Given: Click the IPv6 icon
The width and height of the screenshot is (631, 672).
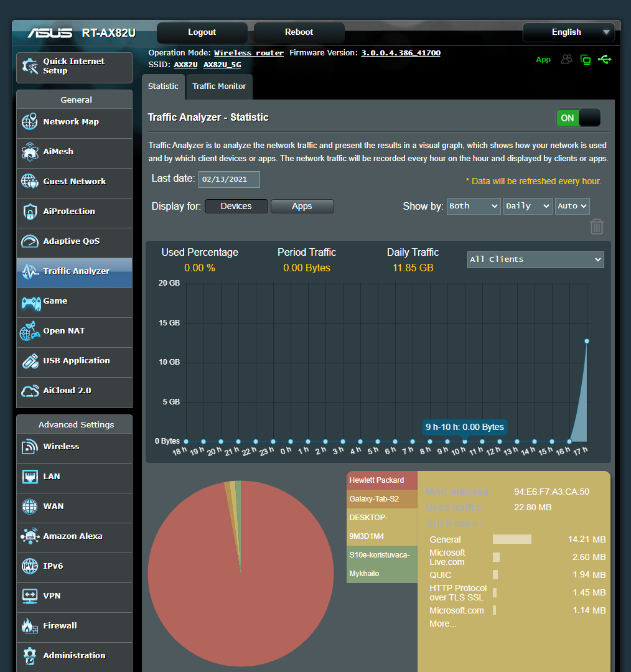Looking at the screenshot, I should 30,566.
